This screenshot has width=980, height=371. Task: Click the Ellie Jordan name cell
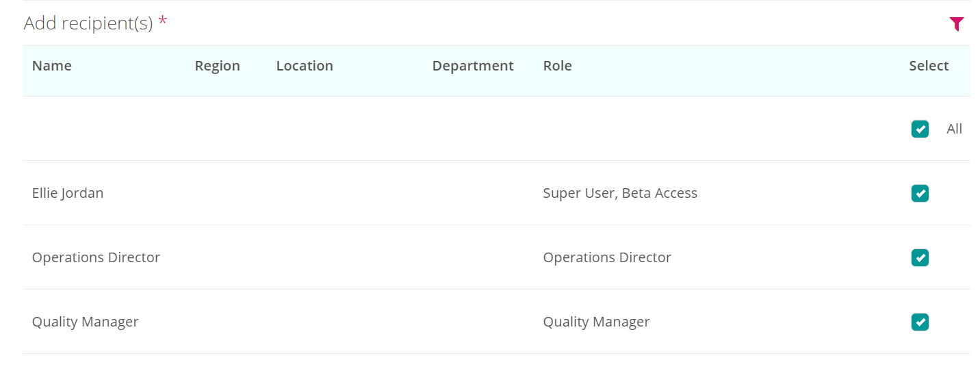point(68,193)
